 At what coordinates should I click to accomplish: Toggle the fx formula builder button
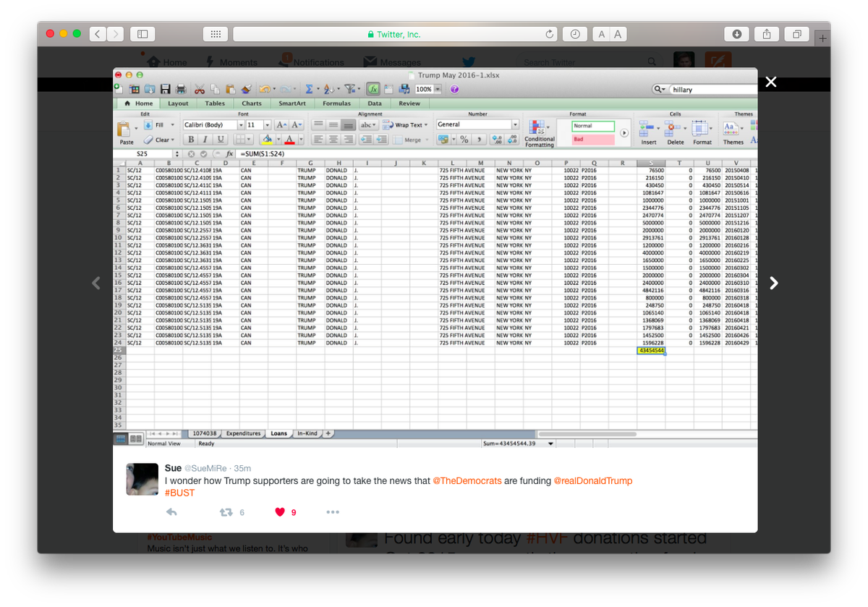(373, 89)
